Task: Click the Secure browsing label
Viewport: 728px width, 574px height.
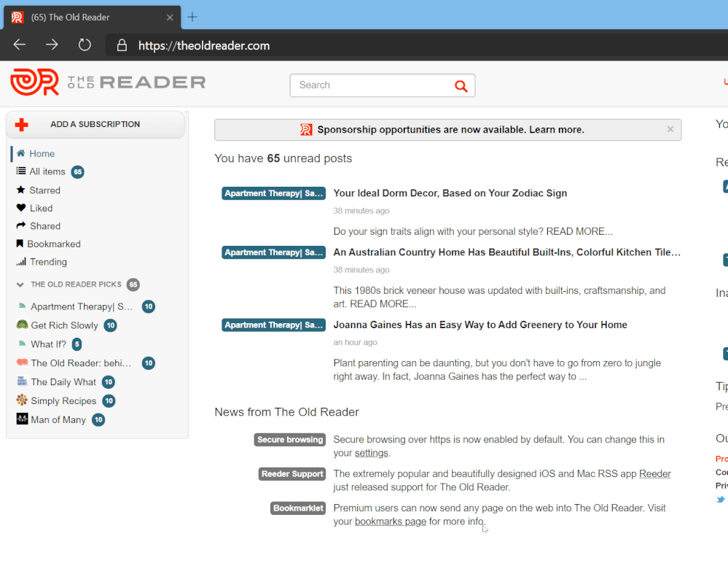Action: pos(290,440)
